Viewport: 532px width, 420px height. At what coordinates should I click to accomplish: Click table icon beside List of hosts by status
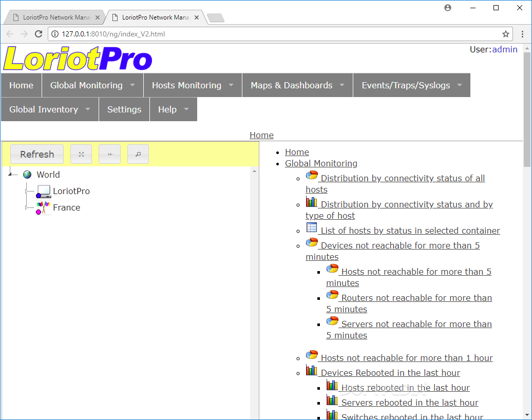coord(312,227)
